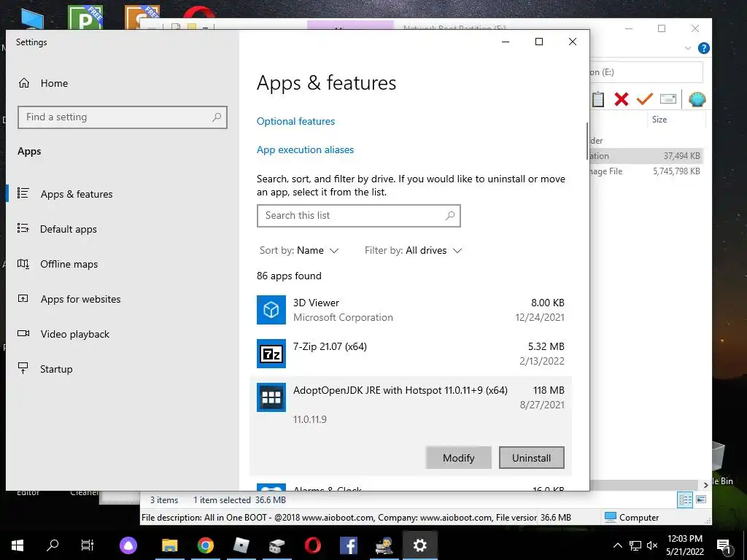Click the Find a setting search box
747x560 pixels.
coord(123,117)
